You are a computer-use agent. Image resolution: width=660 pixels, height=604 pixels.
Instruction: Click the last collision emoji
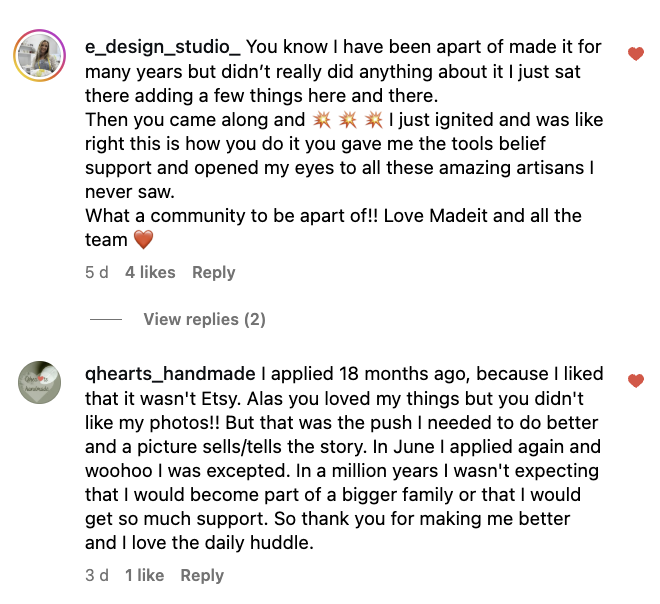click(x=374, y=120)
